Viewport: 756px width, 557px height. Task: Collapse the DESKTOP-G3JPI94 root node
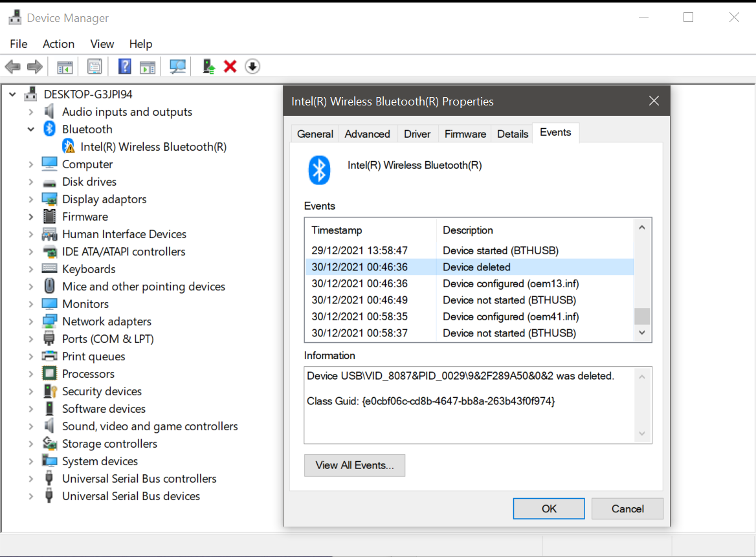coord(13,94)
